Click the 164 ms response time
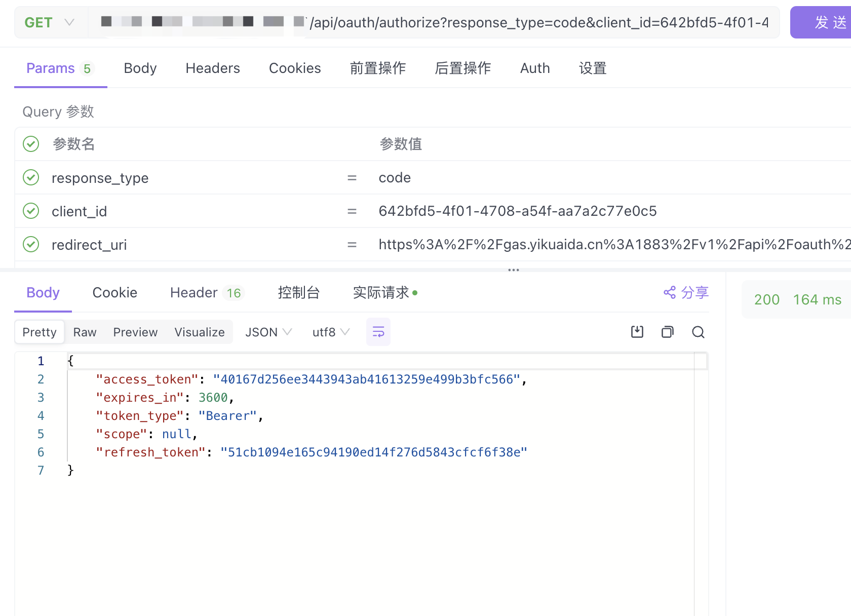This screenshot has width=851, height=616. [x=817, y=300]
